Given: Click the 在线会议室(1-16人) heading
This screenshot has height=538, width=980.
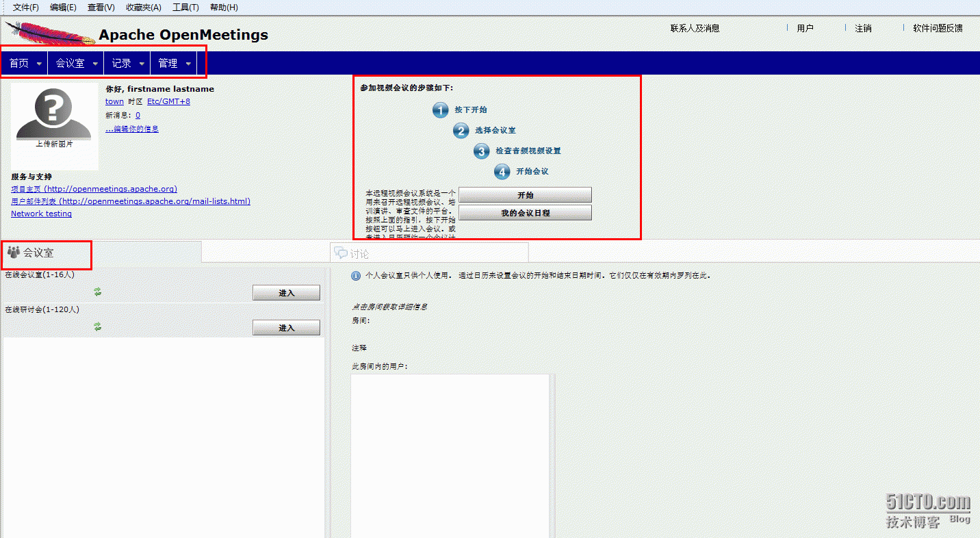Looking at the screenshot, I should [40, 274].
